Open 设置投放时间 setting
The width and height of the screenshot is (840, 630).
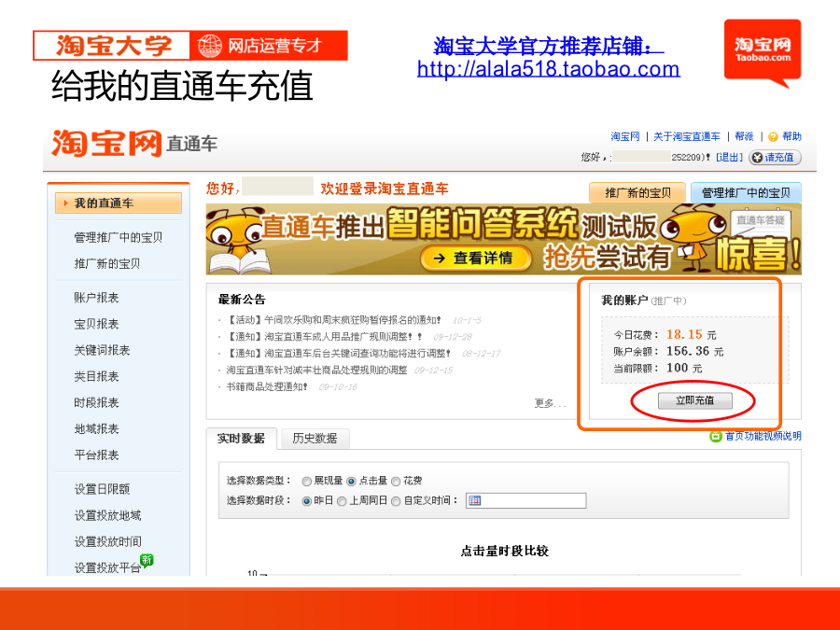click(x=107, y=541)
